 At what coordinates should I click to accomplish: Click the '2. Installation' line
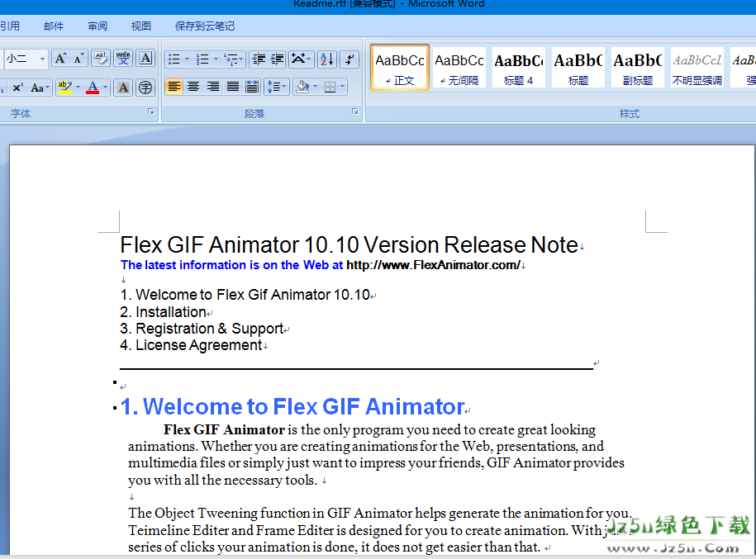click(164, 312)
